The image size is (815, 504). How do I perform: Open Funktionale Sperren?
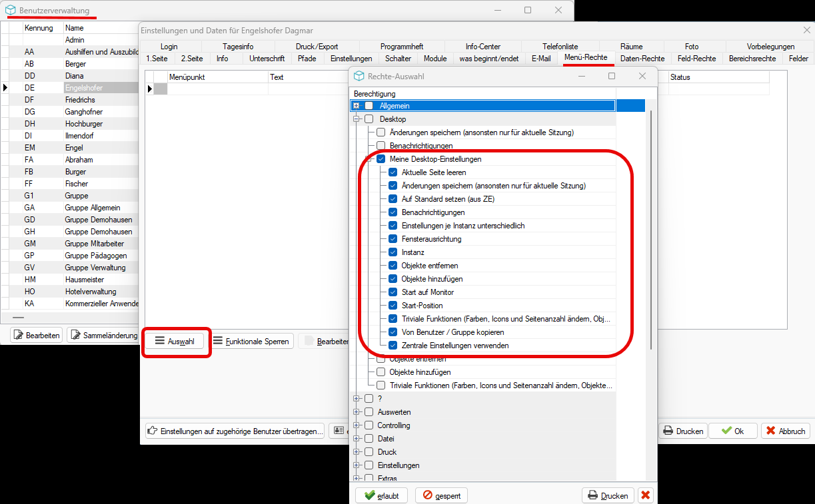(251, 341)
